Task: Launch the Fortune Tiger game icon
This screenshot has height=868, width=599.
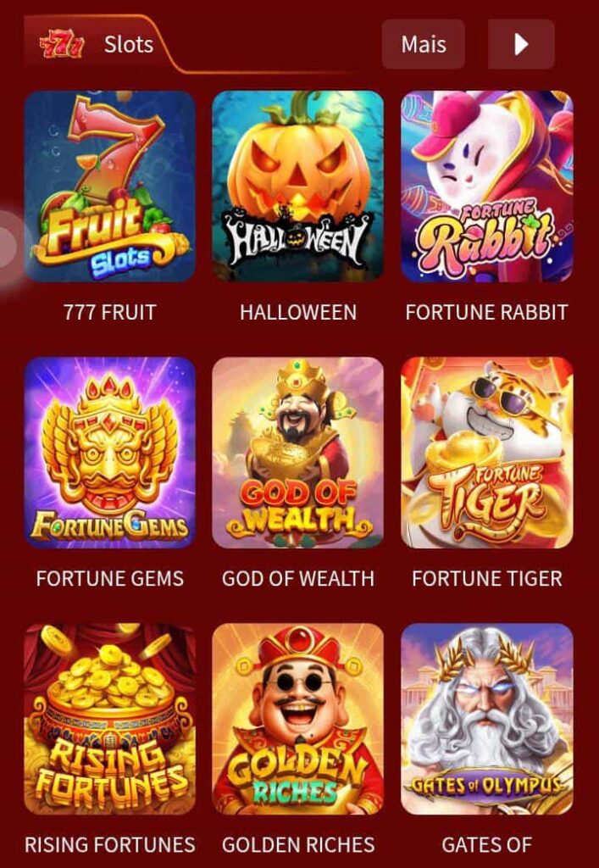Action: [x=486, y=453]
